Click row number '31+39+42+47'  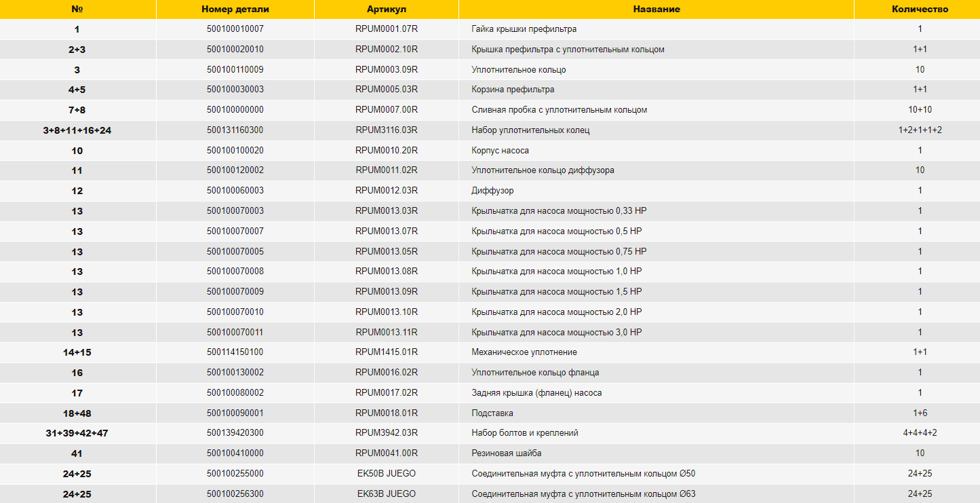coord(77,433)
